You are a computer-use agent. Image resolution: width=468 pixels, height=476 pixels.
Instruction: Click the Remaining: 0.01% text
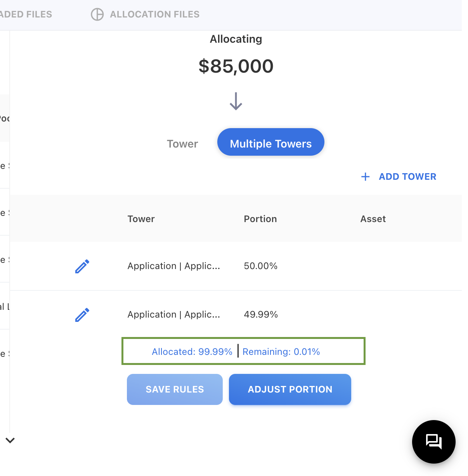(281, 352)
